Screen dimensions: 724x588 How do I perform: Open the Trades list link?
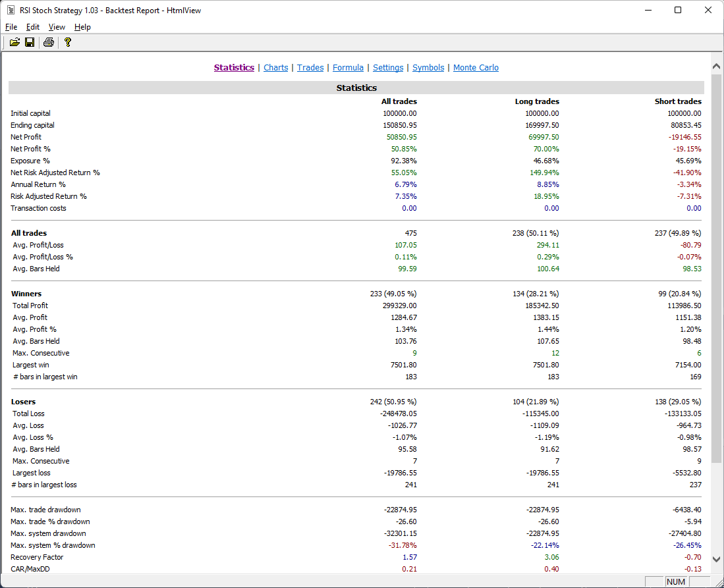click(x=310, y=67)
